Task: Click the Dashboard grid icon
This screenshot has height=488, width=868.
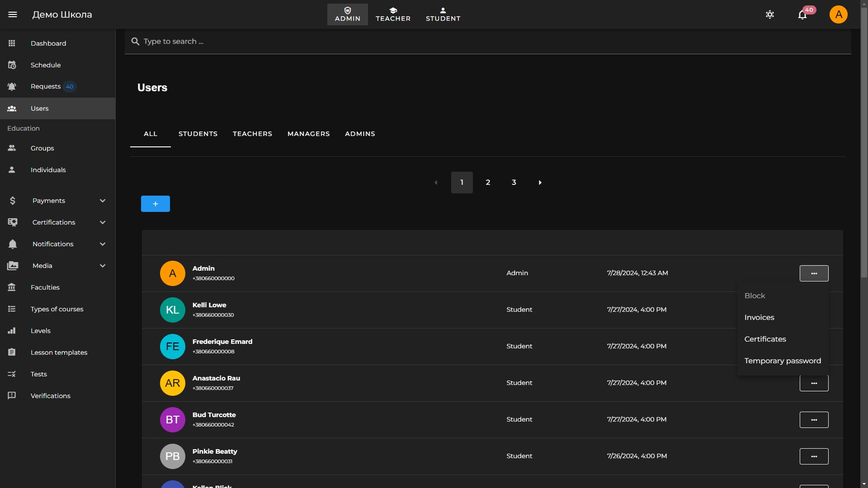Action: coord(12,43)
